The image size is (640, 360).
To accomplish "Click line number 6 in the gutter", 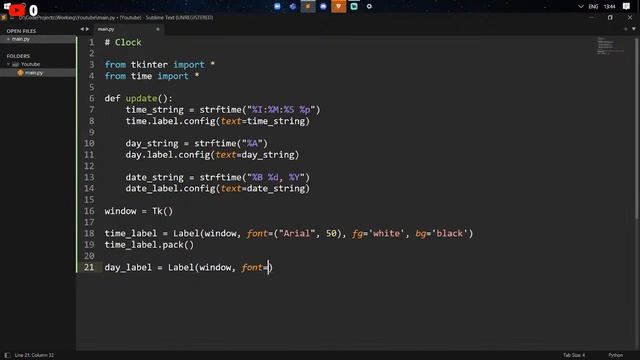I will tap(91, 98).
